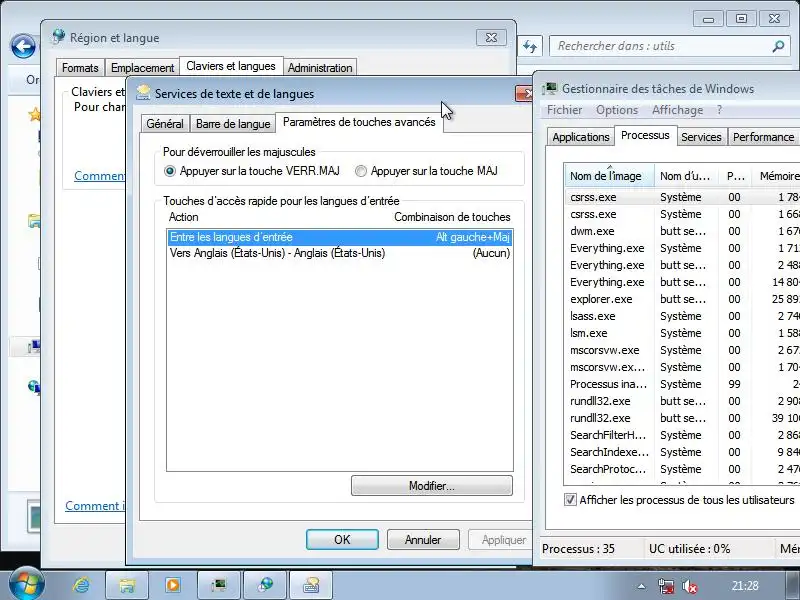This screenshot has width=800, height=600.
Task: Switch to the Général tab
Action: 165,124
